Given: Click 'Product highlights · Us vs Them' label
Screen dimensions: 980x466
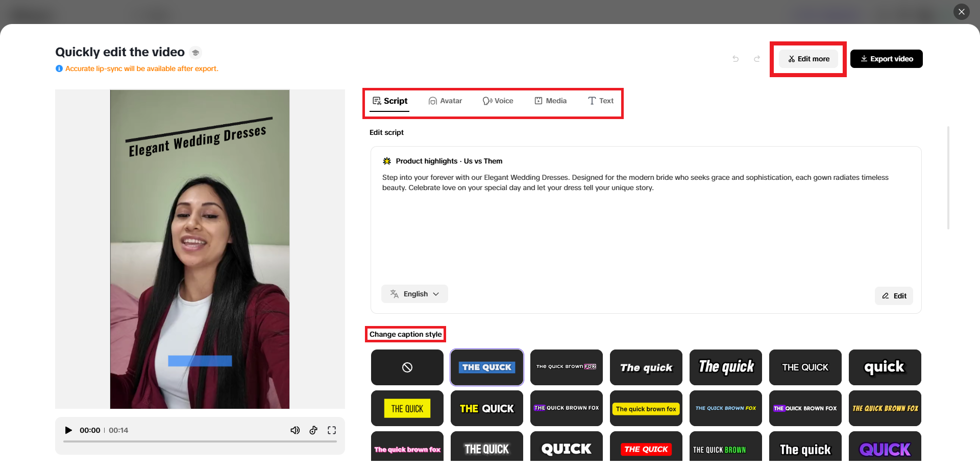Looking at the screenshot, I should pos(449,161).
